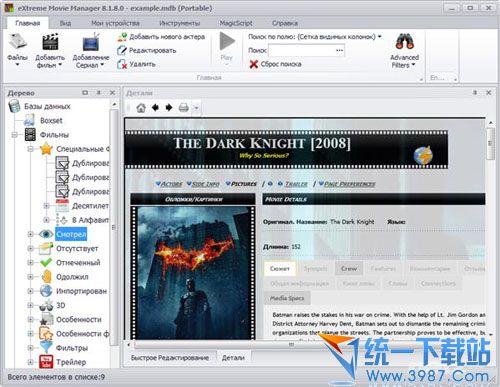
Task: Select В Алфавит tree item
Action: pyautogui.click(x=82, y=220)
